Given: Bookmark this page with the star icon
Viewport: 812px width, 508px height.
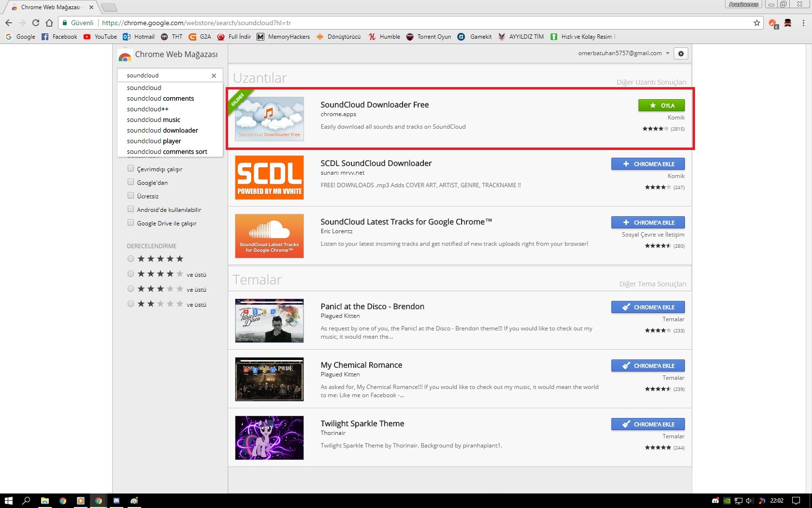Looking at the screenshot, I should point(757,23).
